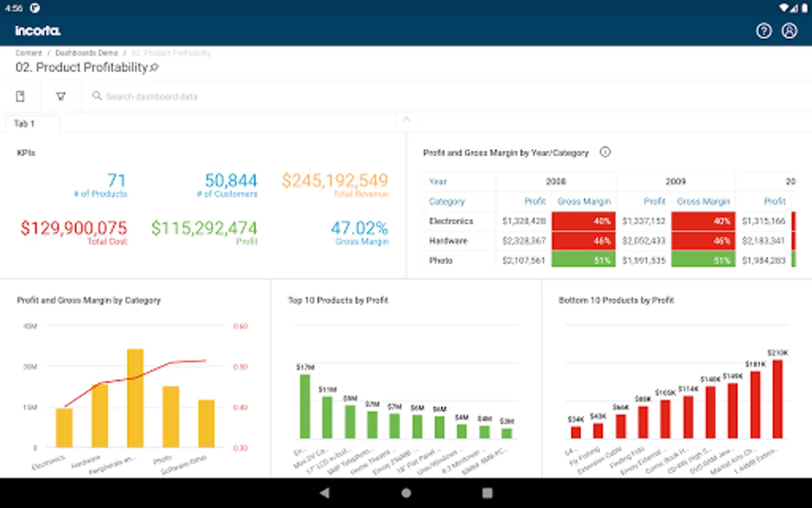
Task: Click the Top 10 Products by Profit title
Action: tap(338, 300)
